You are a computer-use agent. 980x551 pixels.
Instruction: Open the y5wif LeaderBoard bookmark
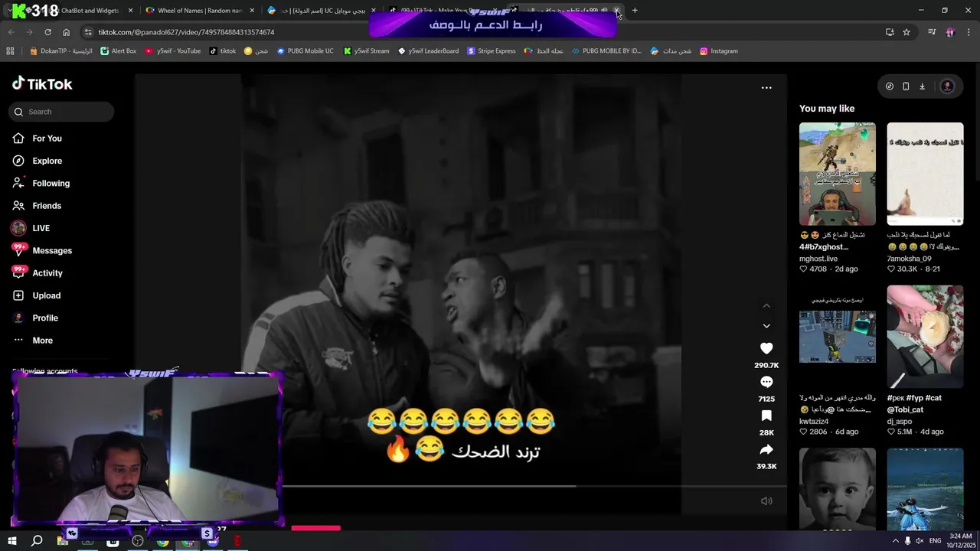pyautogui.click(x=428, y=51)
